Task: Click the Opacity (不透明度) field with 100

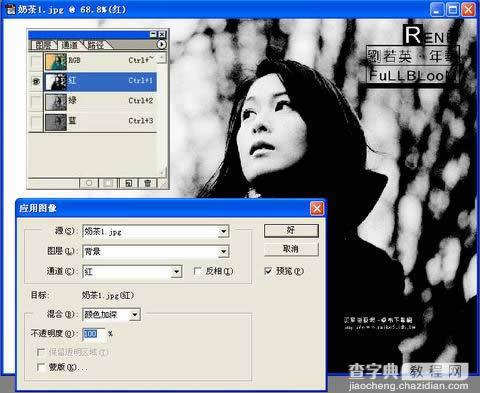Action: pos(94,334)
